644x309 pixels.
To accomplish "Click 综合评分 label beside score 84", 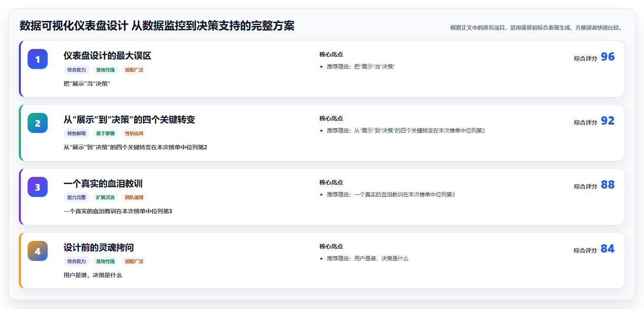I will 585,250.
